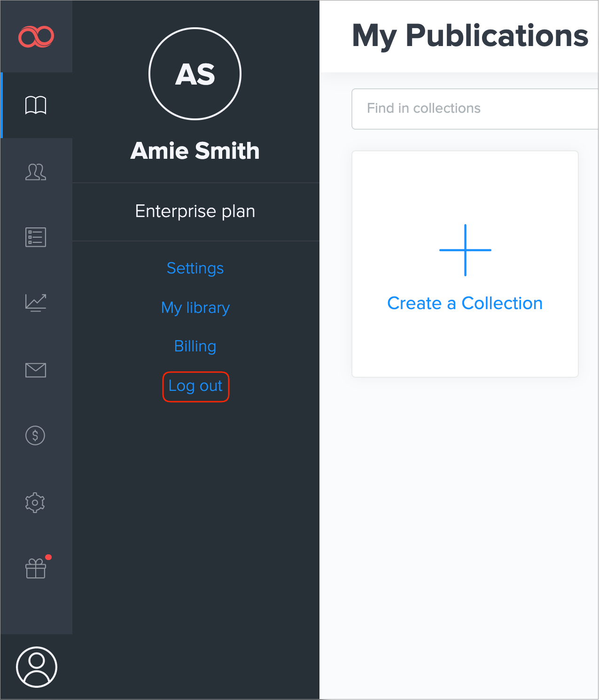Open the dollar coin icon in sidebar
Image resolution: width=599 pixels, height=700 pixels.
click(x=35, y=436)
